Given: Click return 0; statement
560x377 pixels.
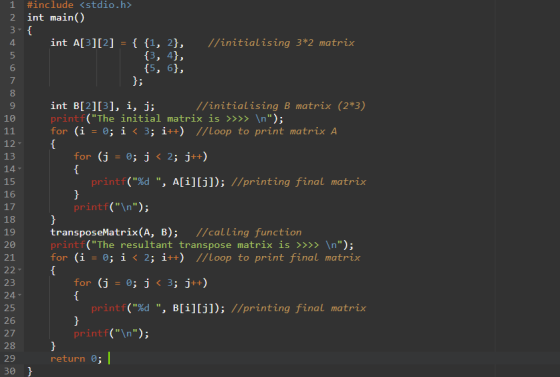Looking at the screenshot, I should coord(76,358).
